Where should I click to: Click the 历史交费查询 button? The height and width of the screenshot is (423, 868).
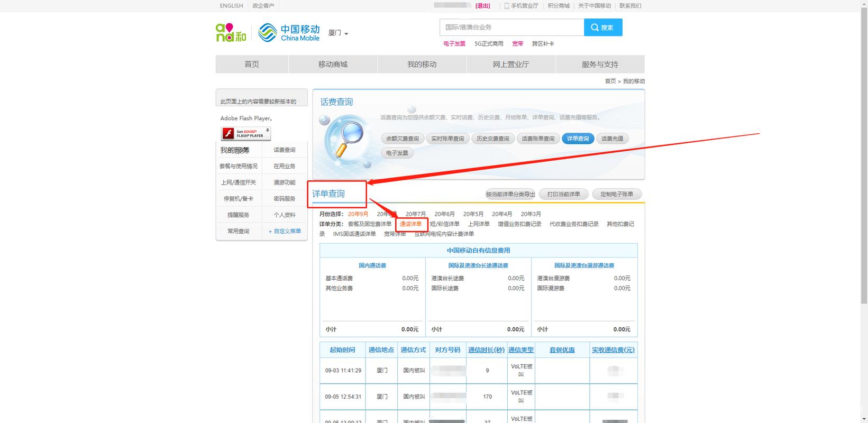pyautogui.click(x=493, y=139)
